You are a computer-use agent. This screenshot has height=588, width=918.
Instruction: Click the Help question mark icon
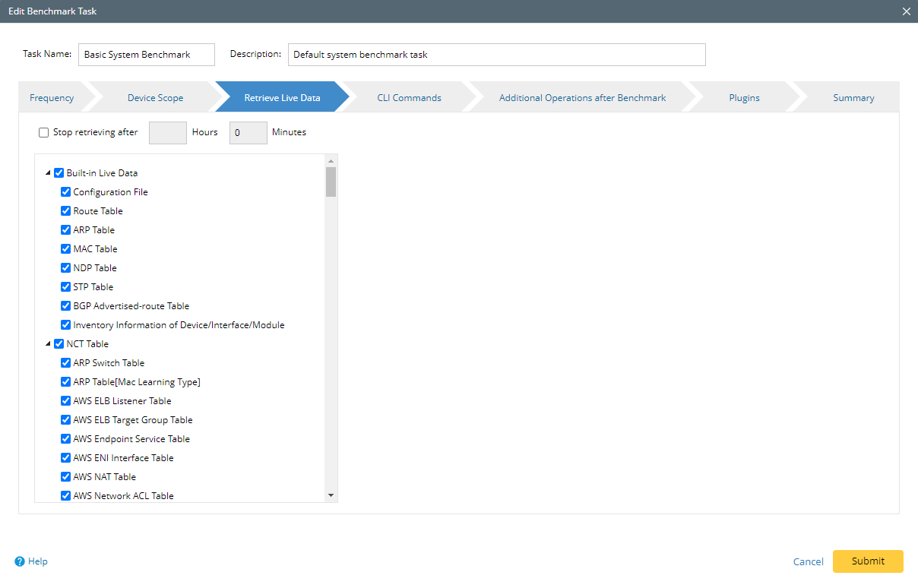[x=18, y=561]
